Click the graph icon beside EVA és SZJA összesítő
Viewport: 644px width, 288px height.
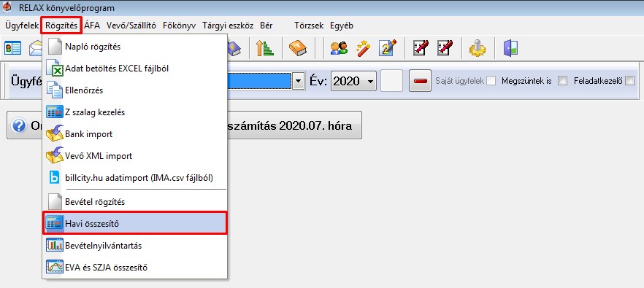[x=55, y=268]
